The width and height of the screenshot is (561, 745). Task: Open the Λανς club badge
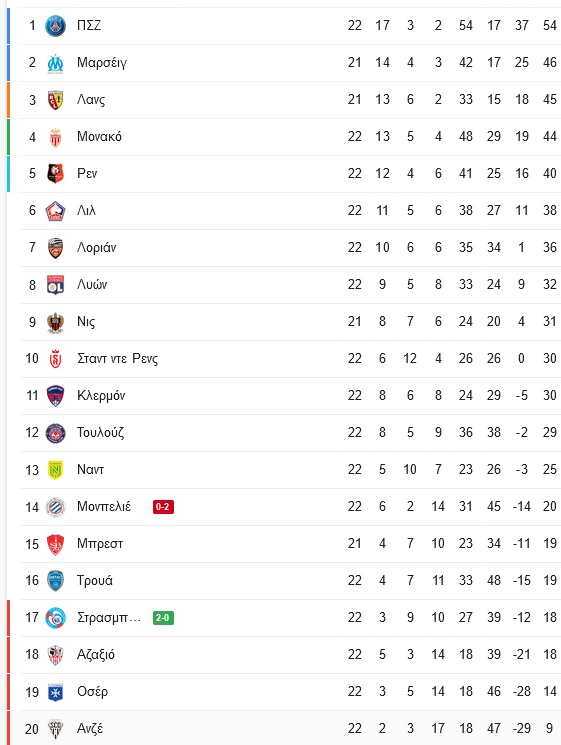click(x=55, y=100)
